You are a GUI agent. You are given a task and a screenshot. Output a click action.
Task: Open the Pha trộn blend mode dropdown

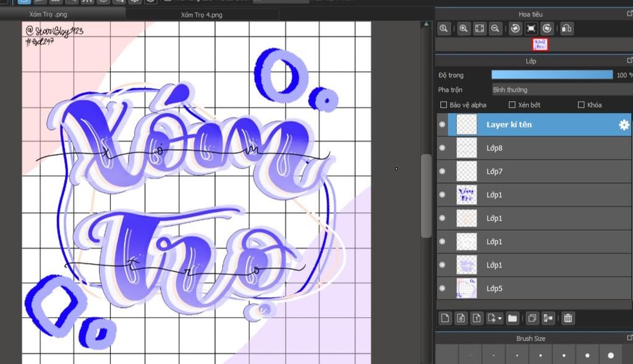(x=562, y=90)
